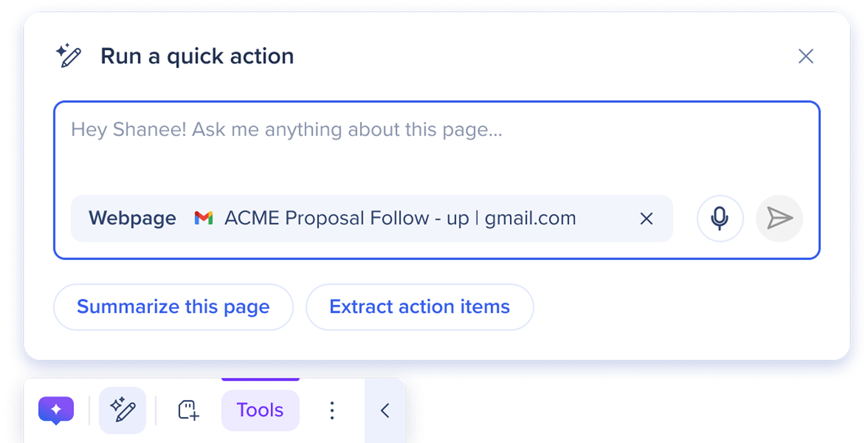Click the Extract action items suggestion
Viewport: 868px width, 443px height.
point(420,307)
